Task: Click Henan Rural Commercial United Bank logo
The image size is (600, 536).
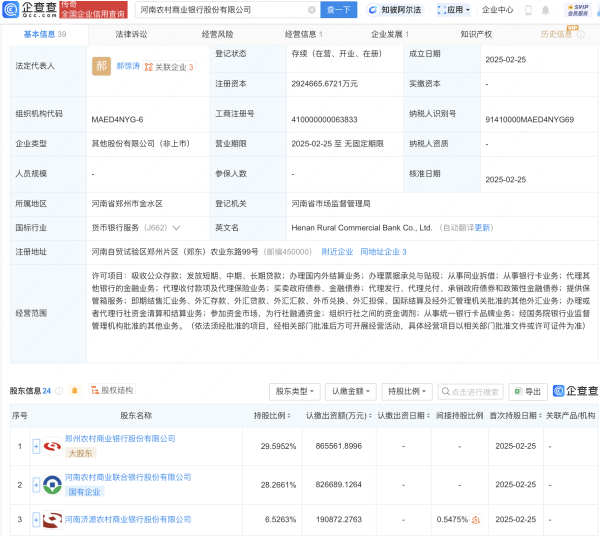Action: (x=52, y=485)
